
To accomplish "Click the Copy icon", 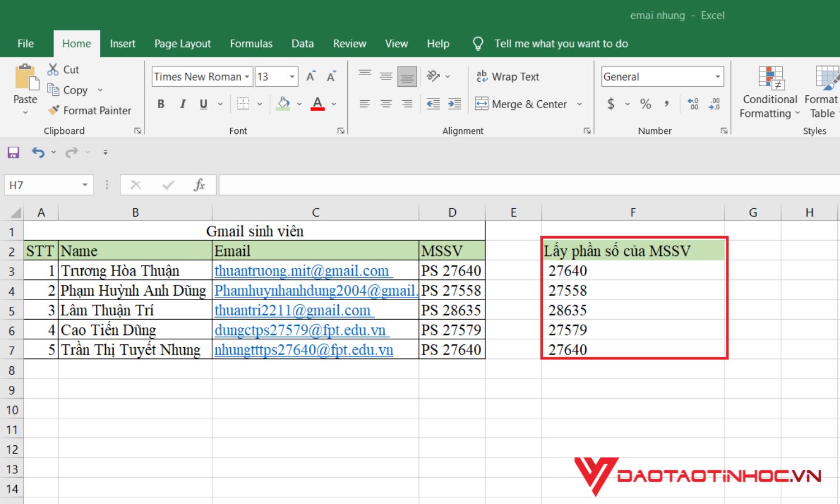I will coord(54,90).
